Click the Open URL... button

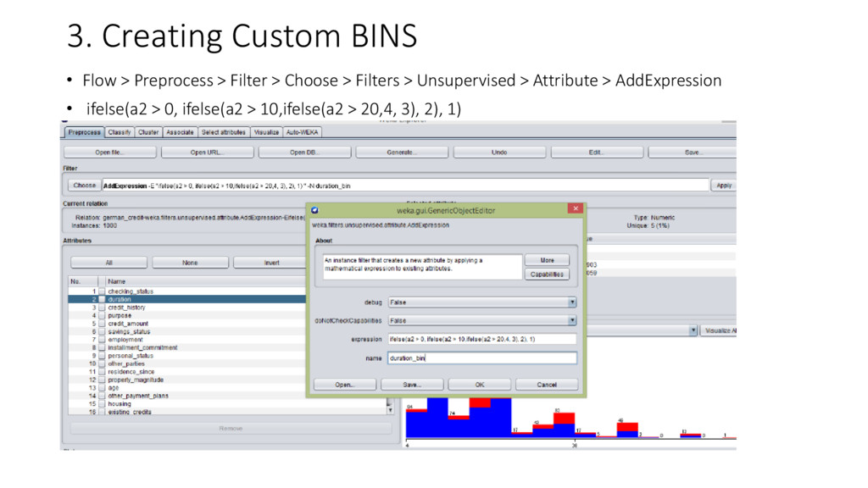coord(207,152)
